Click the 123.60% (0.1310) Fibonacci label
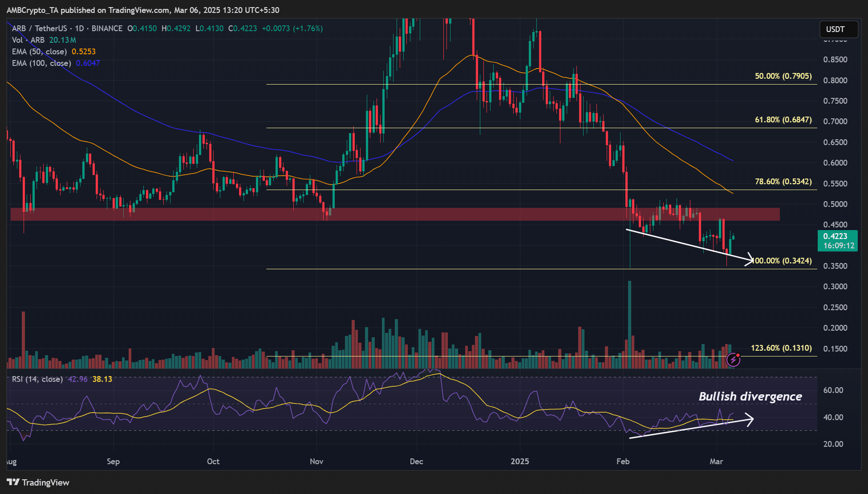This screenshot has height=494, width=868. coord(782,348)
